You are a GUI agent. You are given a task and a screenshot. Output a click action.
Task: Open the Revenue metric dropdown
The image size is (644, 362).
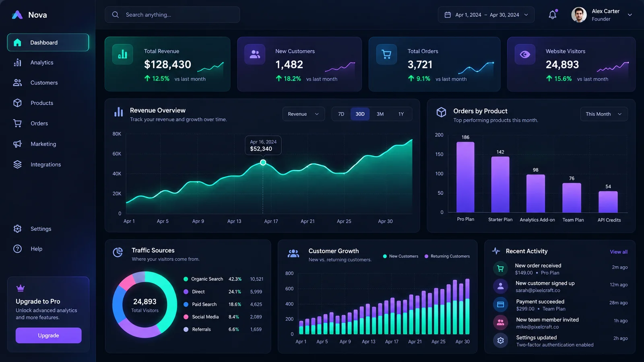click(303, 114)
